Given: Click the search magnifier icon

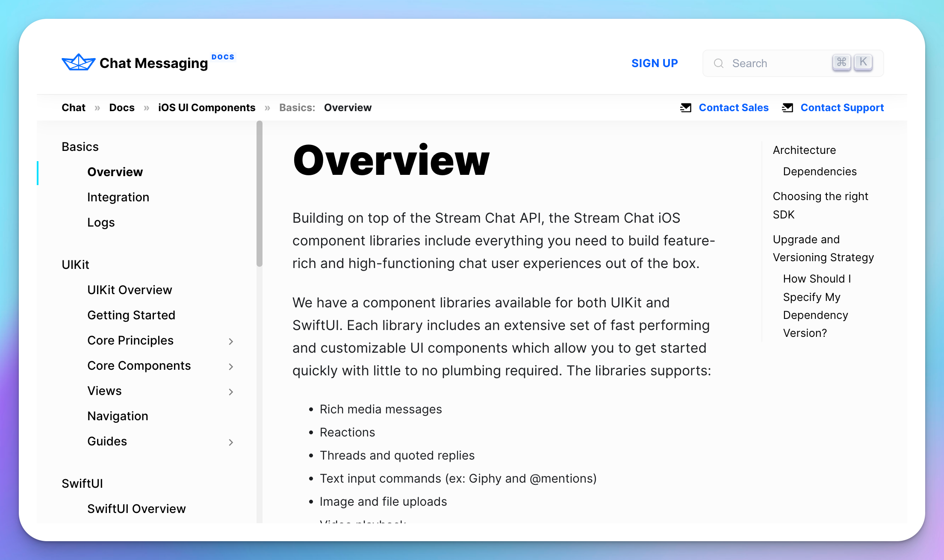Looking at the screenshot, I should click(719, 63).
